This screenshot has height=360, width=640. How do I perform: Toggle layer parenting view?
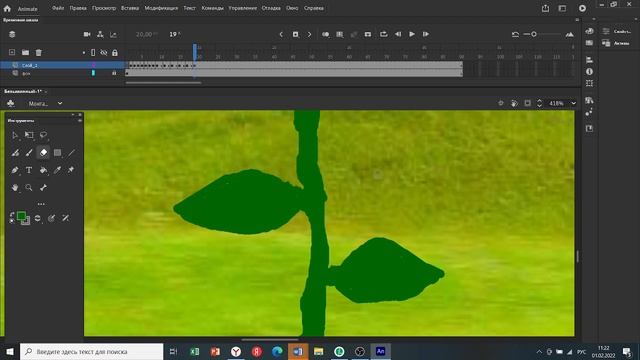100,35
